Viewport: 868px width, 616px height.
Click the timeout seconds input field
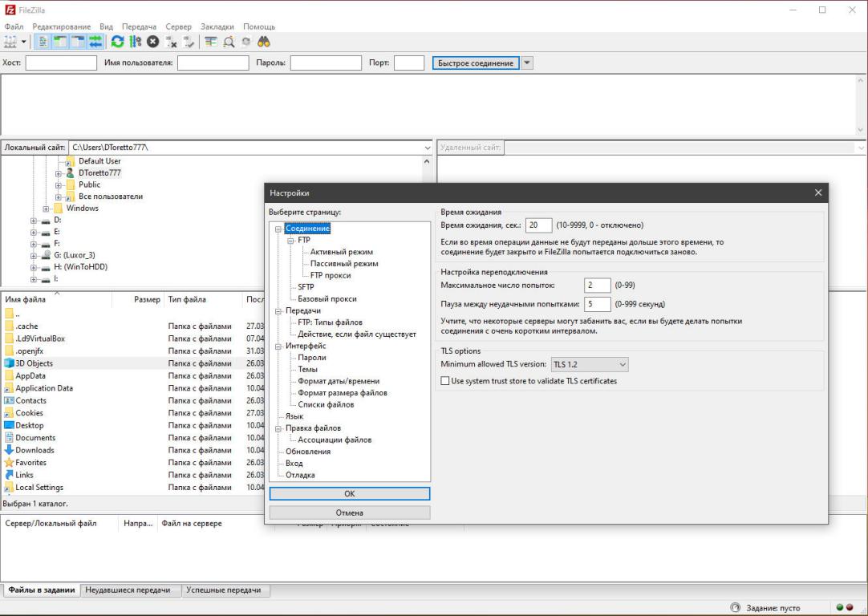click(x=539, y=225)
